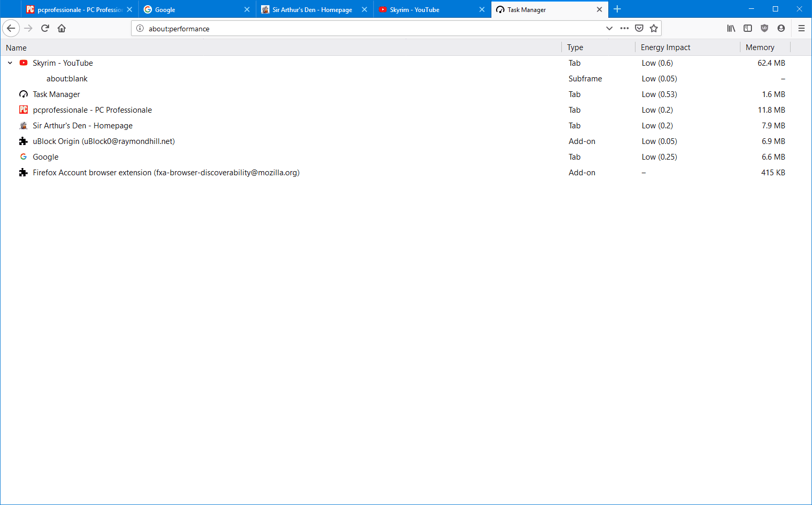Open the hamburger application menu
The width and height of the screenshot is (812, 505).
[x=801, y=28]
